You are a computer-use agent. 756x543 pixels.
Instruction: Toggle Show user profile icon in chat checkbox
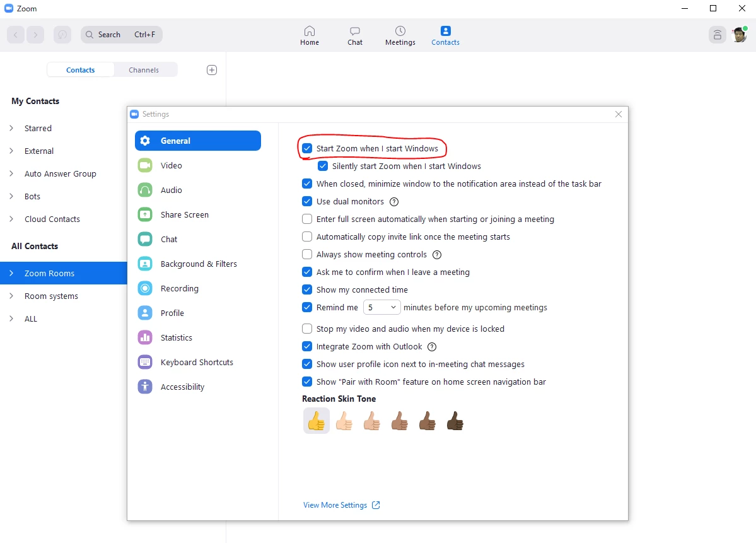pos(307,364)
